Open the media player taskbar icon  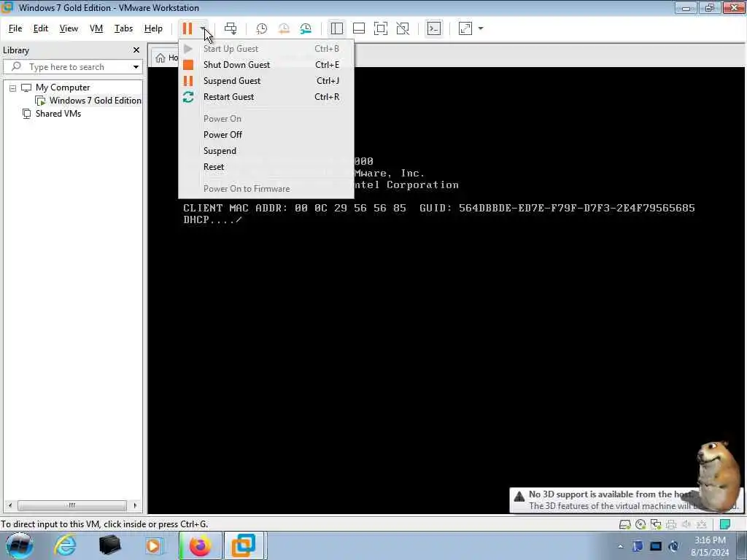pyautogui.click(x=153, y=545)
